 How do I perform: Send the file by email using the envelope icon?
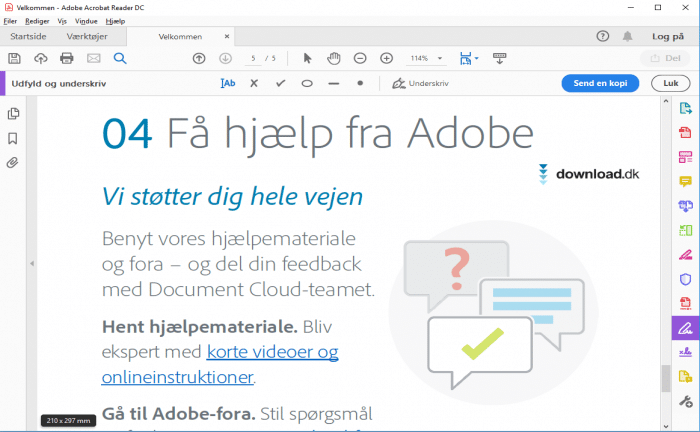coord(93,58)
